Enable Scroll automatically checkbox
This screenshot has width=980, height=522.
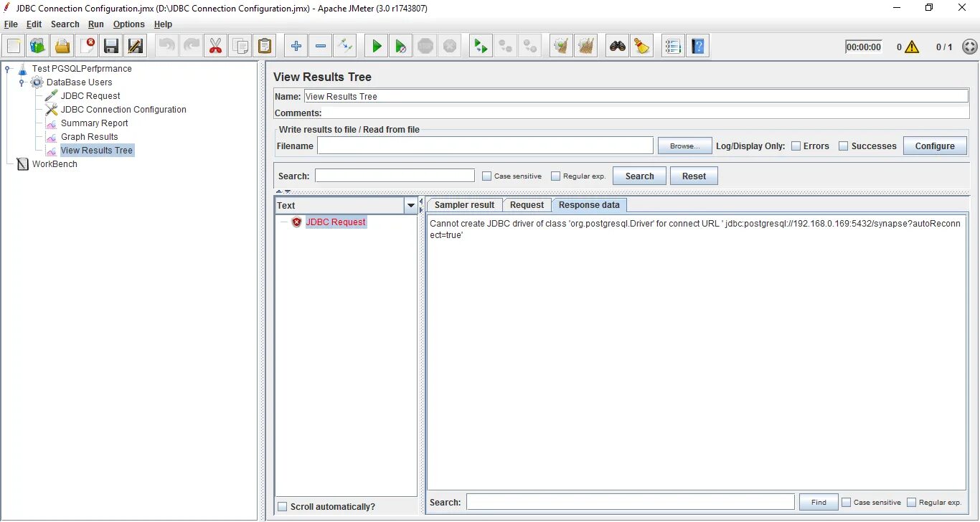282,507
